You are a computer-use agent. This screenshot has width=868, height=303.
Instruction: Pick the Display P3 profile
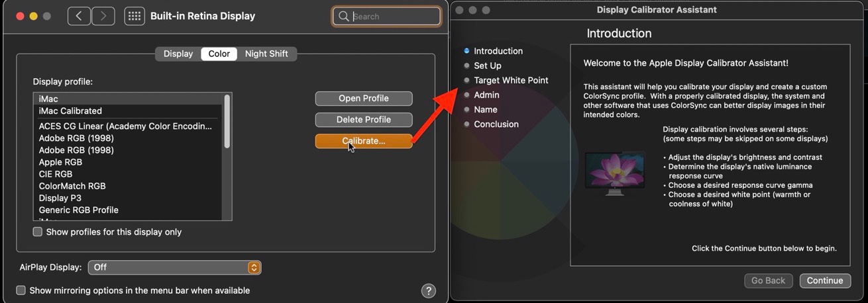point(128,198)
